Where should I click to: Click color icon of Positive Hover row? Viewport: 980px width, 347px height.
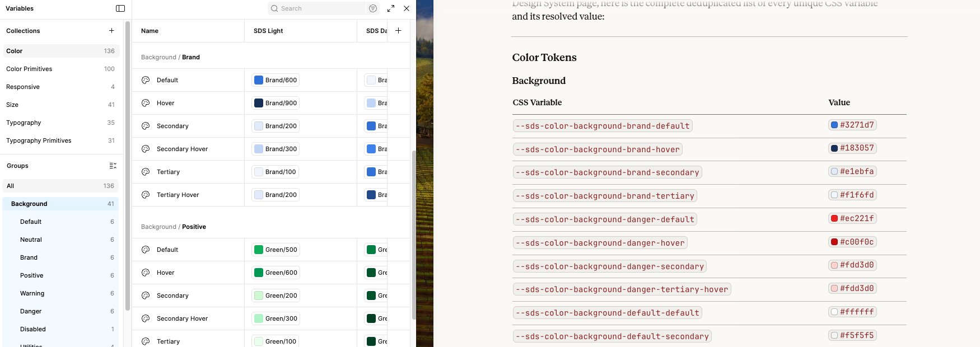pos(146,273)
